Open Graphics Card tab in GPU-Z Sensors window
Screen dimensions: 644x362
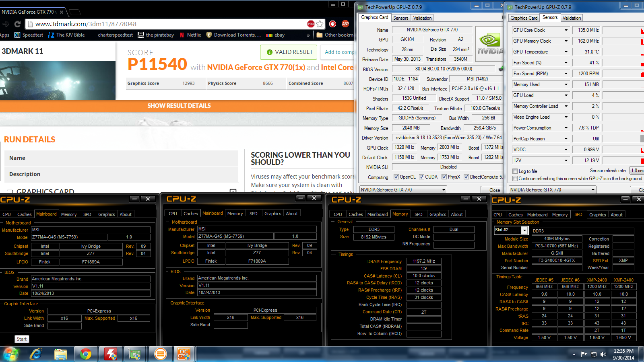point(524,18)
